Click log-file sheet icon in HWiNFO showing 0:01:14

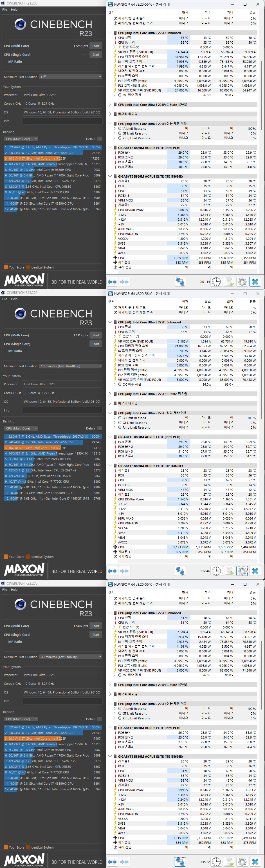229,282
